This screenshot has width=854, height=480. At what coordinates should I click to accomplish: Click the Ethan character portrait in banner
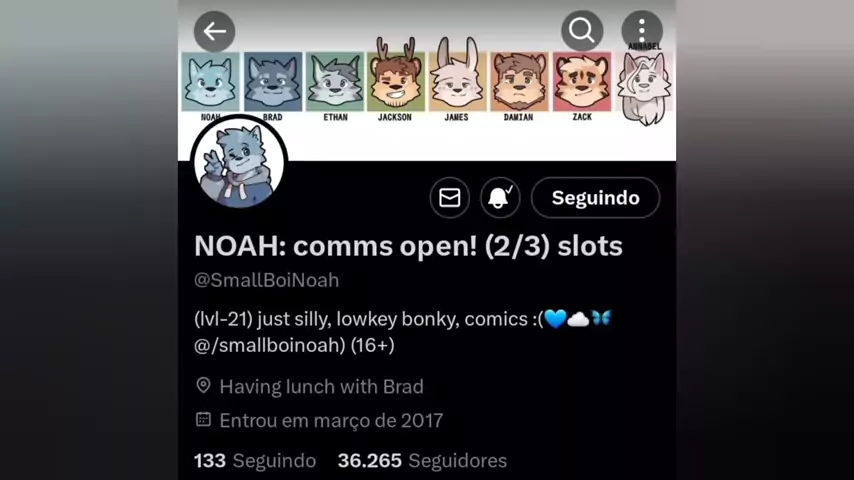pos(335,82)
